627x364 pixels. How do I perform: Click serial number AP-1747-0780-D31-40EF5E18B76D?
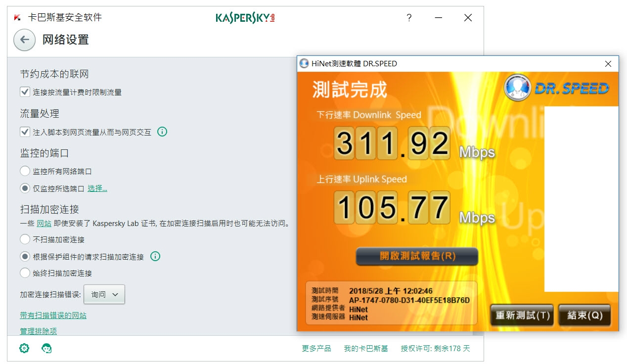point(409,300)
